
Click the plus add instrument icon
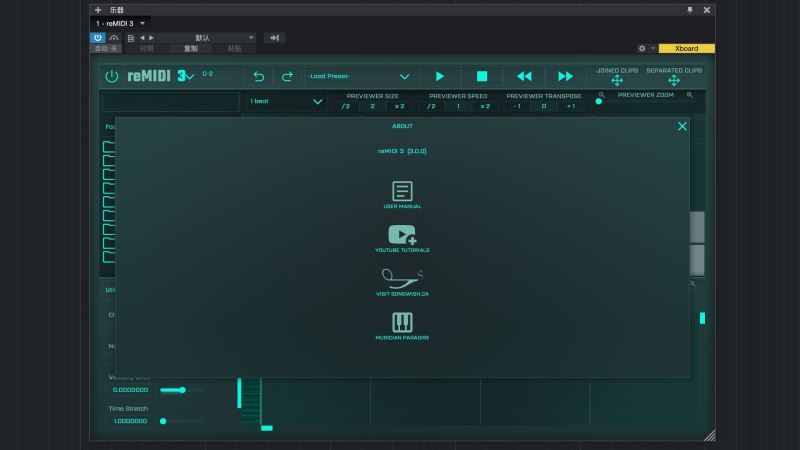[98, 10]
